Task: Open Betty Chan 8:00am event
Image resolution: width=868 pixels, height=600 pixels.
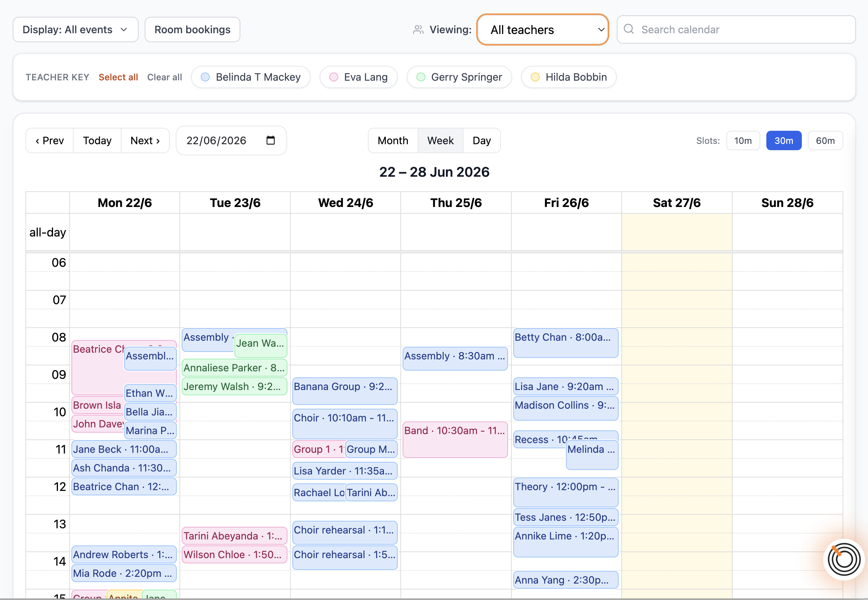Action: [566, 343]
